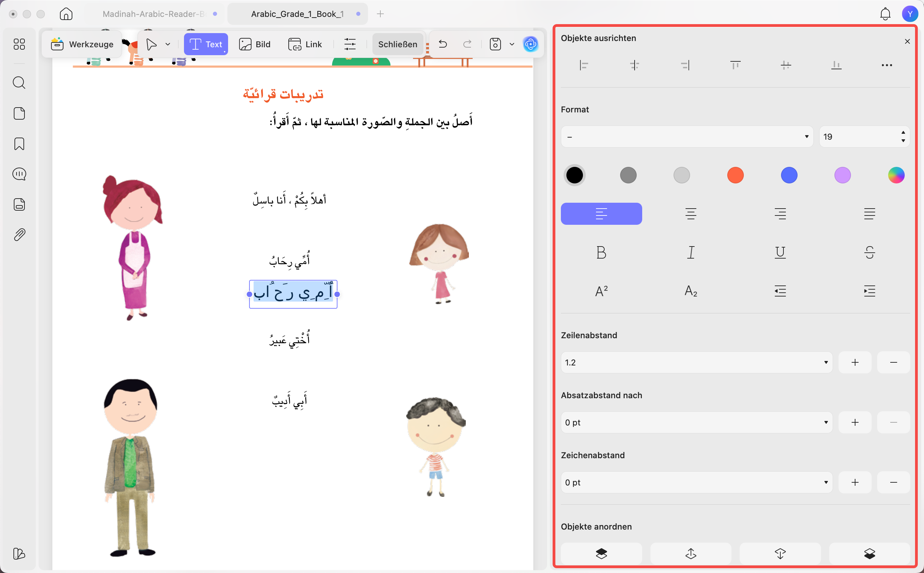Select the Text edit tool
924x573 pixels.
(x=206, y=44)
